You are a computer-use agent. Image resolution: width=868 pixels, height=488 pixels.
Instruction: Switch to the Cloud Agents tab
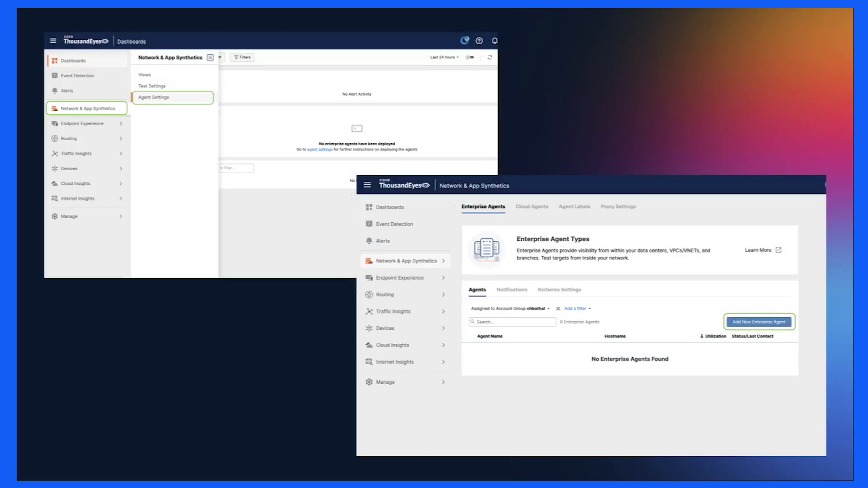tap(532, 206)
